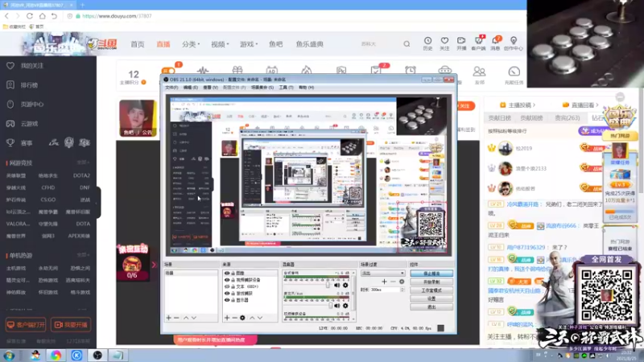644x362 pixels.
Task: Expand all 单机热游 categories
Action: (x=83, y=255)
